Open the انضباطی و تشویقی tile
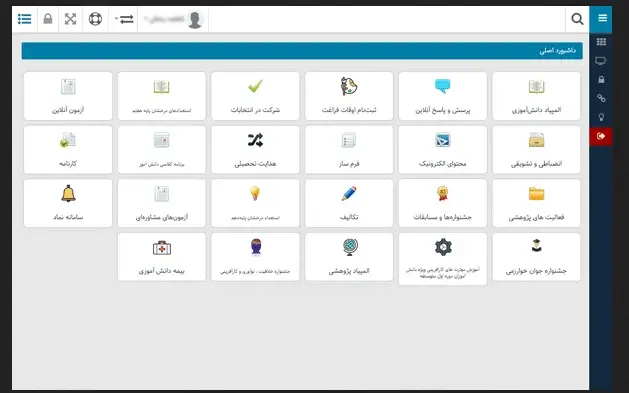The image size is (629, 393). coord(536,150)
